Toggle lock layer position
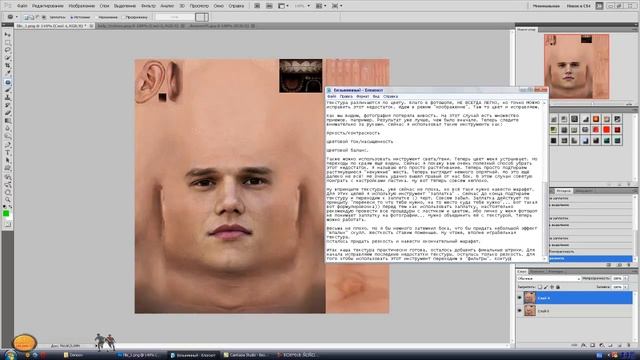 coord(552,287)
